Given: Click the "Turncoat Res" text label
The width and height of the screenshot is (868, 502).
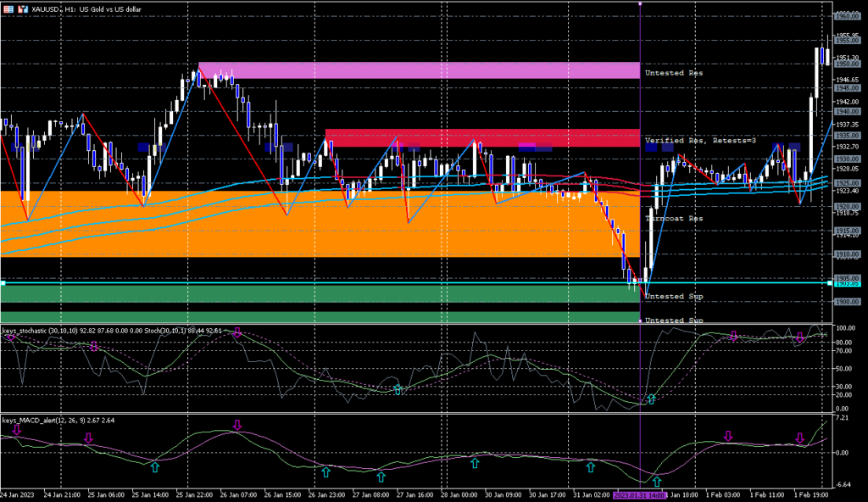Looking at the screenshot, I should point(675,219).
